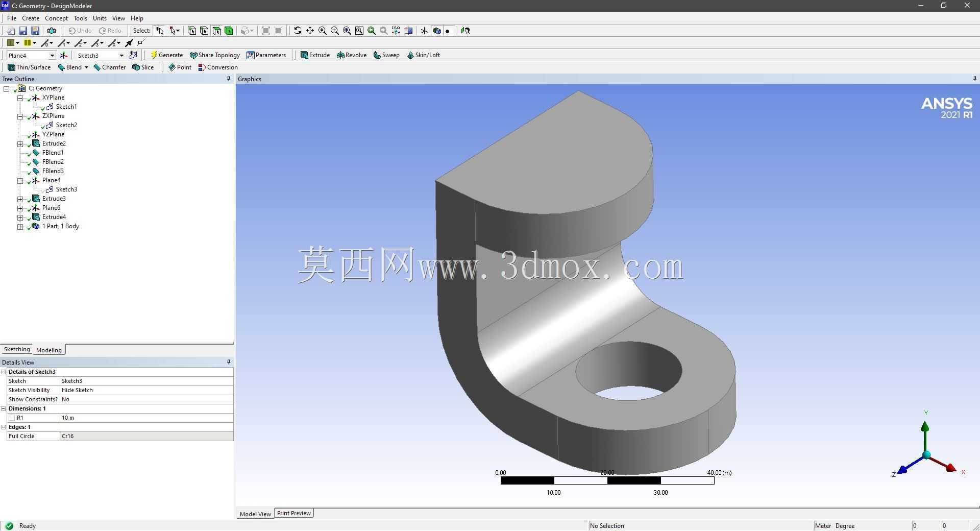Pin the Details View panel
The image size is (980, 531).
tap(228, 362)
